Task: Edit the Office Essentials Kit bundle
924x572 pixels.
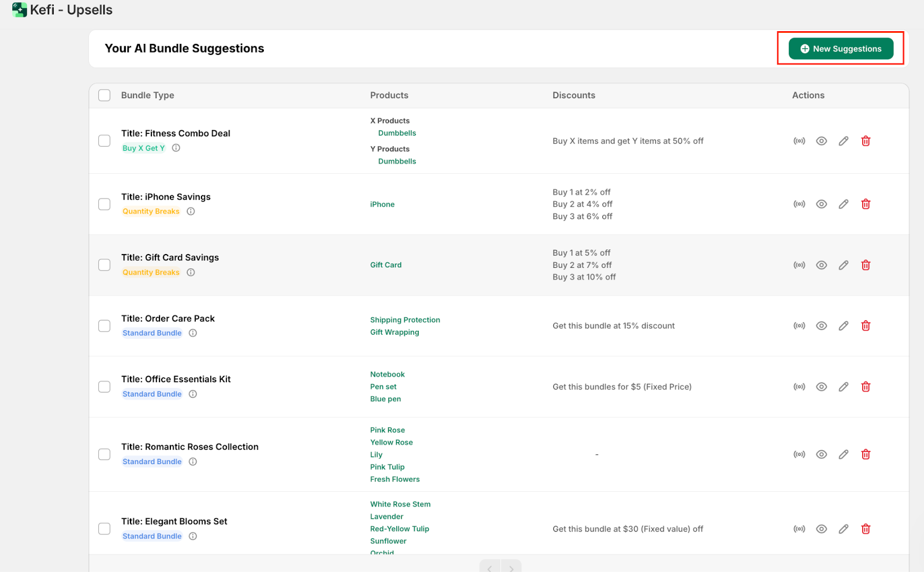Action: click(x=844, y=387)
